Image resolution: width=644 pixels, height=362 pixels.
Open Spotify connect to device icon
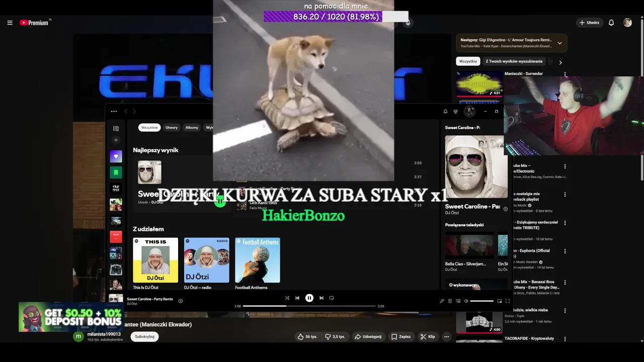pyautogui.click(x=458, y=301)
